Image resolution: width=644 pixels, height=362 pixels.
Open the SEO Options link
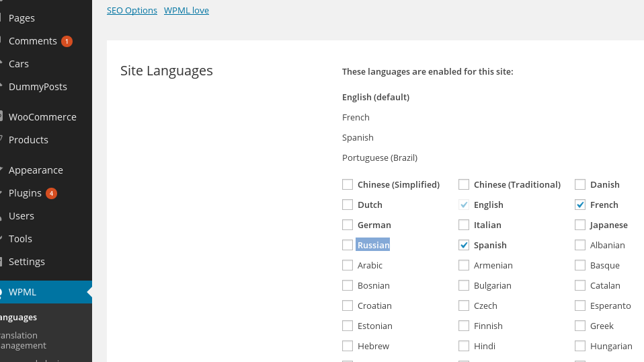coord(132,10)
